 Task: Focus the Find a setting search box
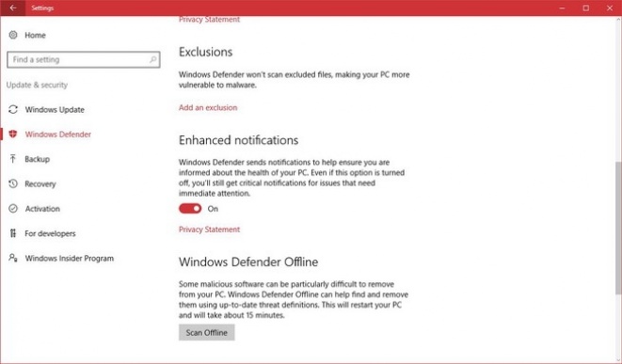(x=84, y=59)
